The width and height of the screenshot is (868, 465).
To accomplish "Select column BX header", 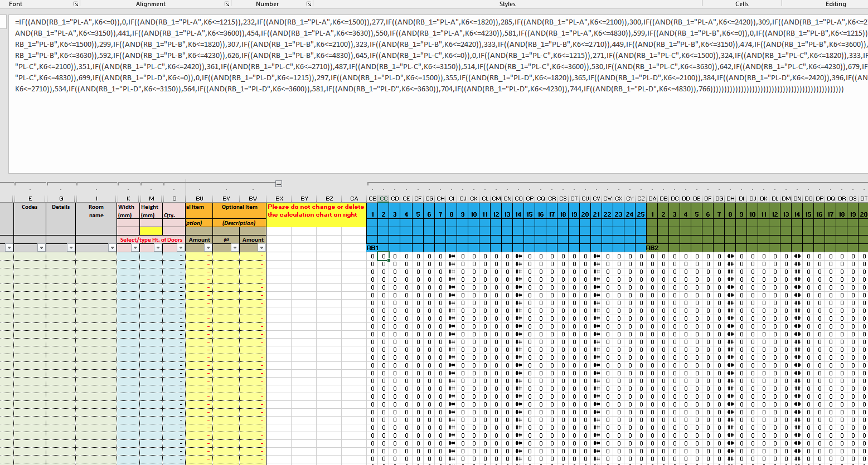I will [x=279, y=198].
